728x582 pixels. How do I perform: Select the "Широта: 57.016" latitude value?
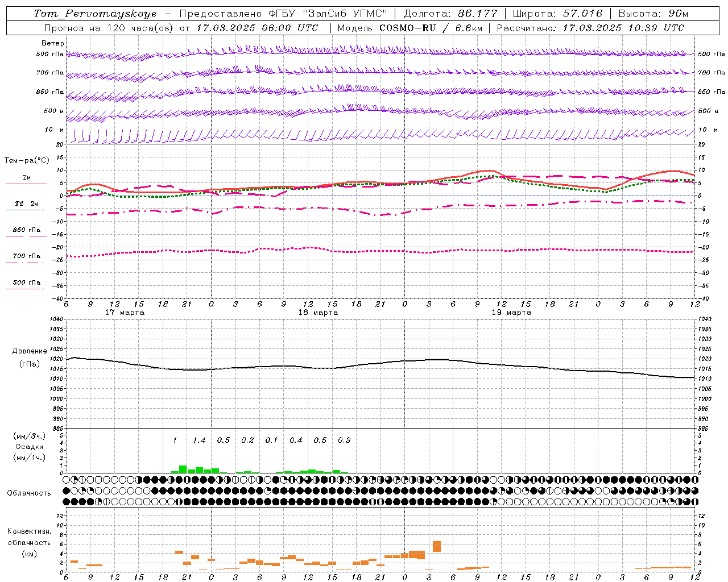pos(557,14)
